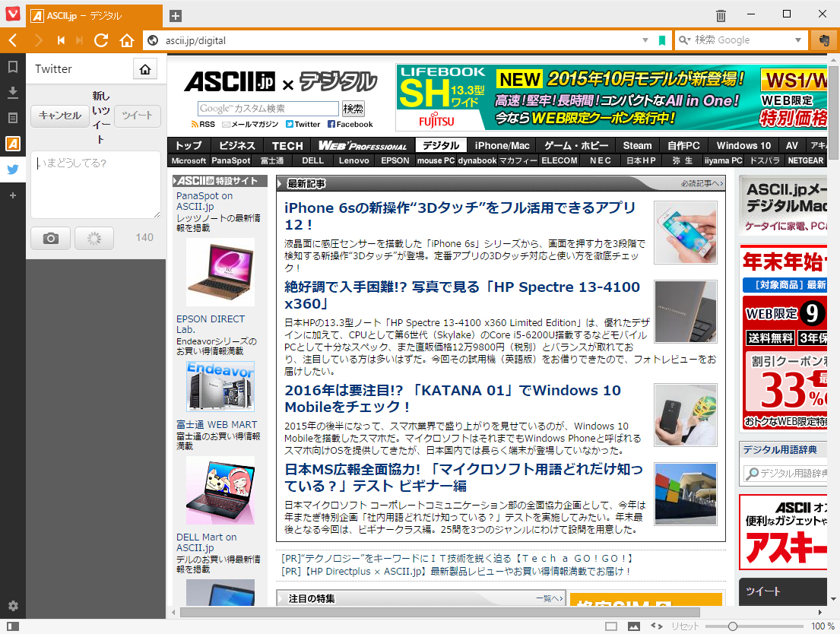The height and width of the screenshot is (634, 840).
Task: Toggle tab tiling icon in status bar
Action: tap(611, 626)
